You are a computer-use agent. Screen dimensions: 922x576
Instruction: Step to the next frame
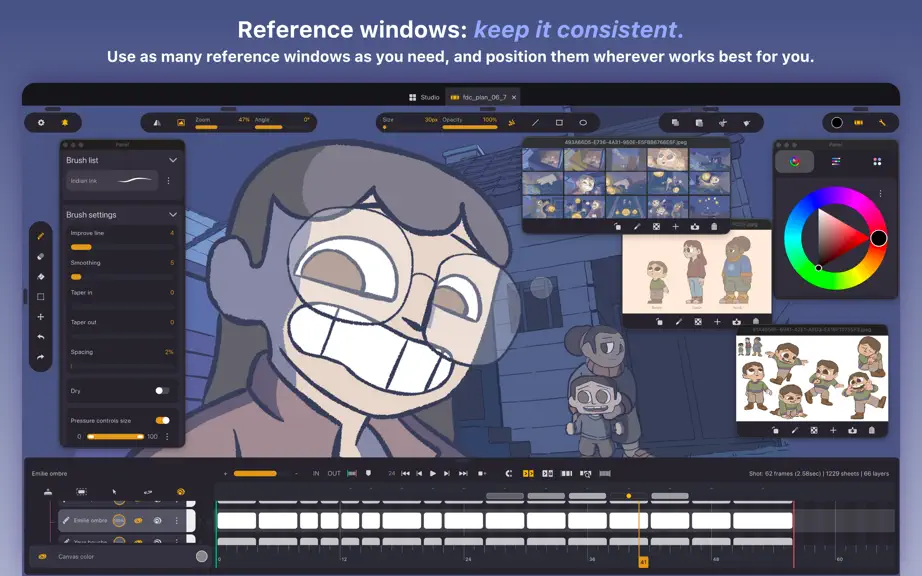pos(447,474)
